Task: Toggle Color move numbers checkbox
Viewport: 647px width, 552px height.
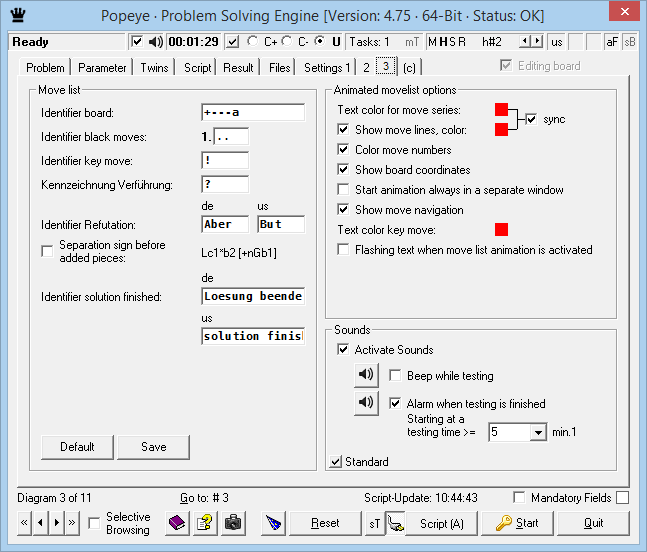Action: coord(343,149)
